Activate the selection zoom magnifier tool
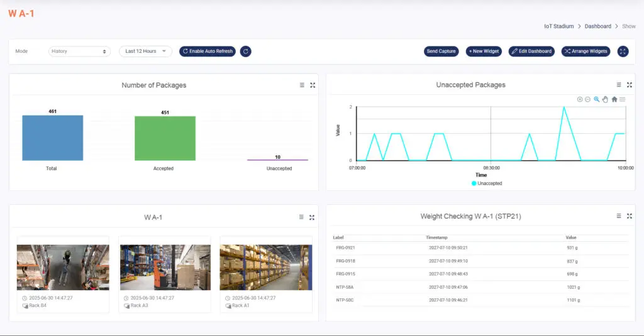Viewport: 644px width, 336px height. coord(597,99)
